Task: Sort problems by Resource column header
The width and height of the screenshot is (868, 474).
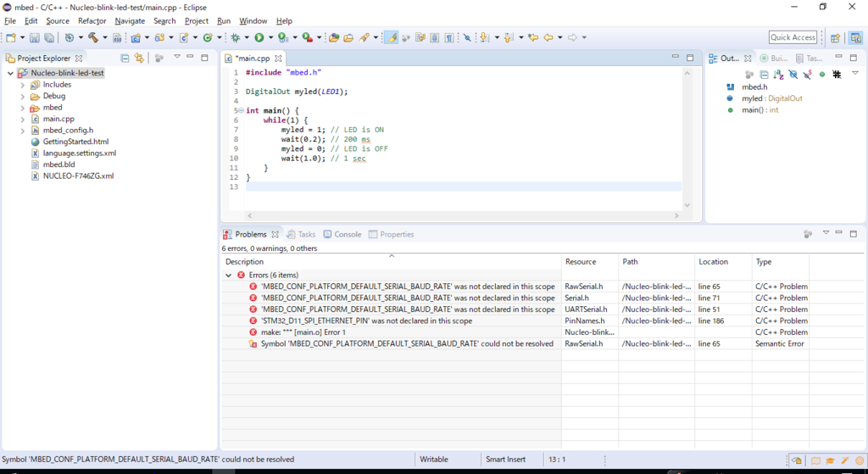Action: point(590,261)
